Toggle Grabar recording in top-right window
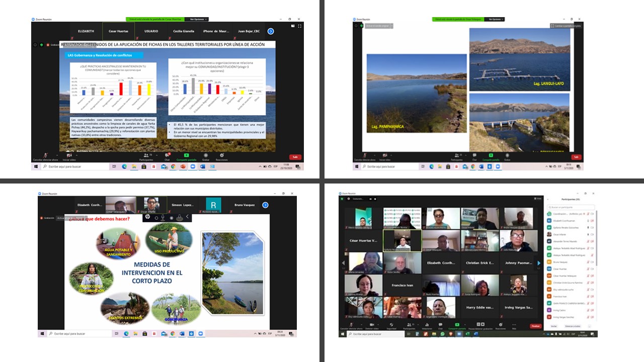Screen dimensions: 644x362 coord(507,157)
